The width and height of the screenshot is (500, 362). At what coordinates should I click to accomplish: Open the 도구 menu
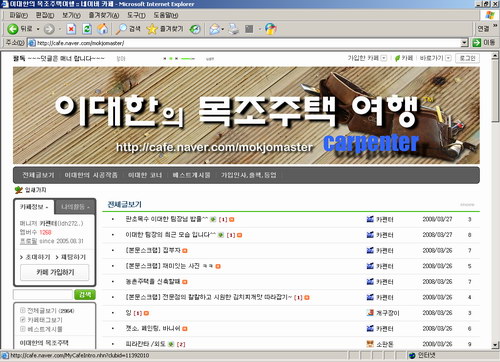coord(136,15)
